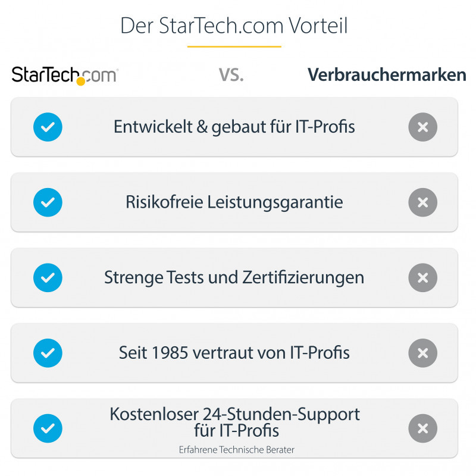This screenshot has width=476, height=476.
Task: Click blue checkmark beside Seit 1985 vertraut
Action: pyautogui.click(x=48, y=353)
